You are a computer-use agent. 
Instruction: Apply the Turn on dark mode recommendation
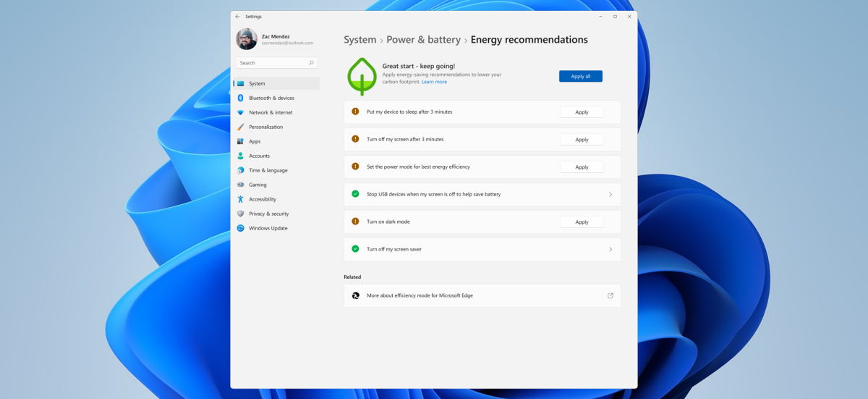point(582,222)
